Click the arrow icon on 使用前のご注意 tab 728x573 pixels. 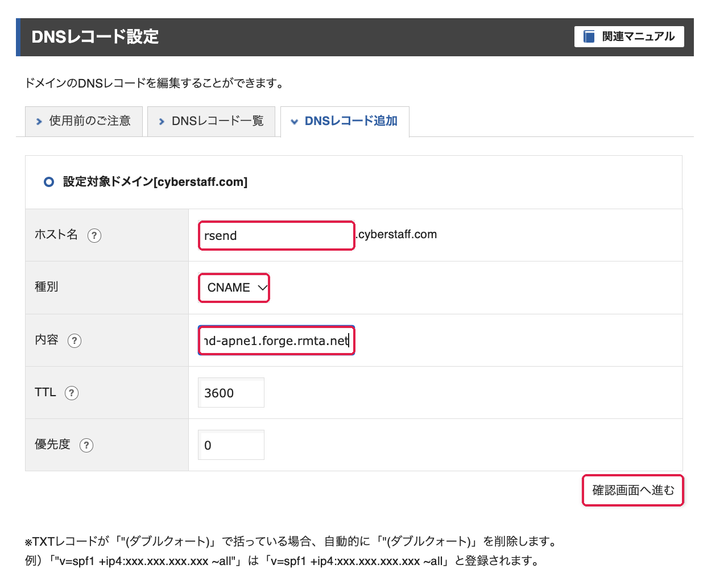(39, 122)
